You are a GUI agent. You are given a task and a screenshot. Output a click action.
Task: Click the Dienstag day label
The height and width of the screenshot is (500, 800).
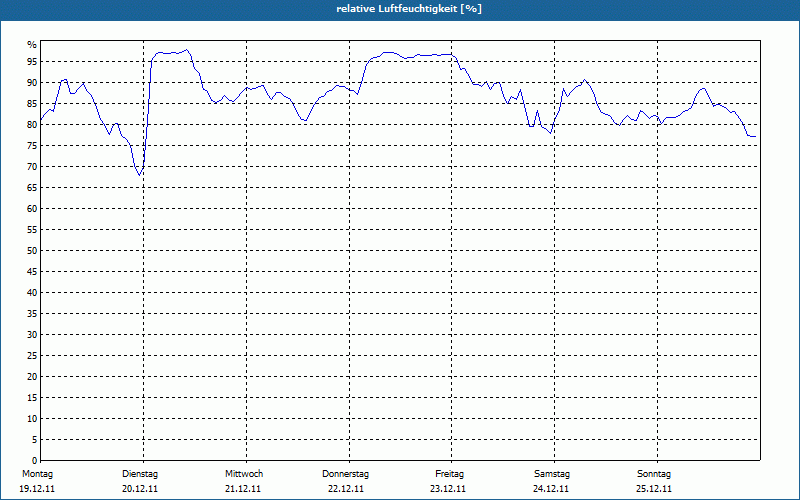point(140,474)
